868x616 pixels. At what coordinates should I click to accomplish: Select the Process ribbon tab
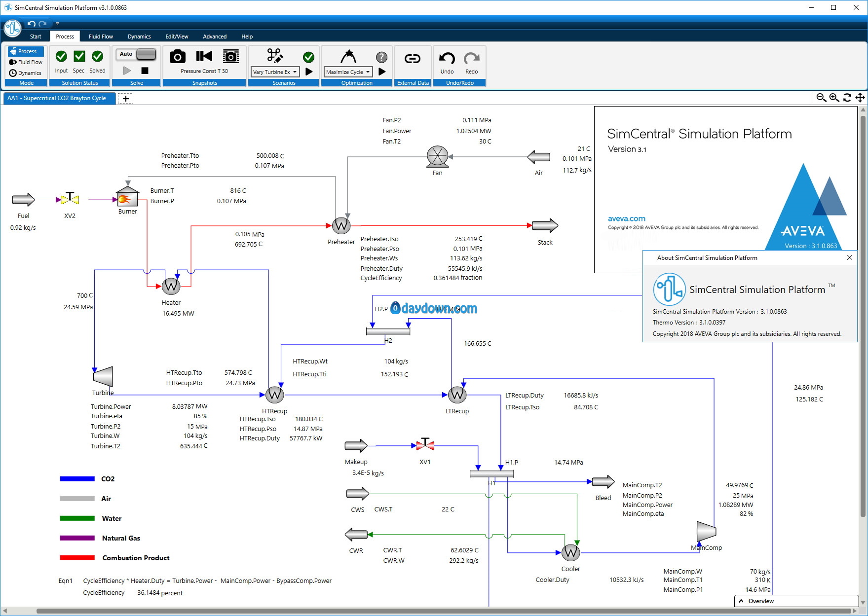(65, 36)
